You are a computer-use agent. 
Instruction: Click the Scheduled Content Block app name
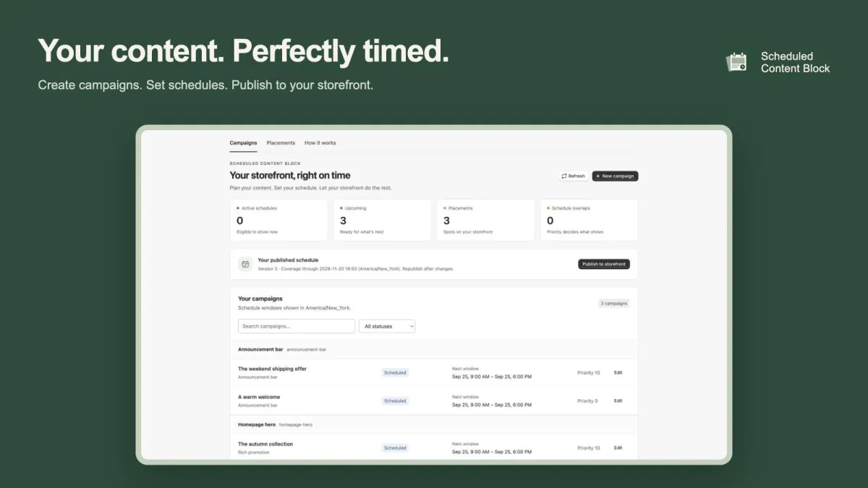[x=795, y=62]
